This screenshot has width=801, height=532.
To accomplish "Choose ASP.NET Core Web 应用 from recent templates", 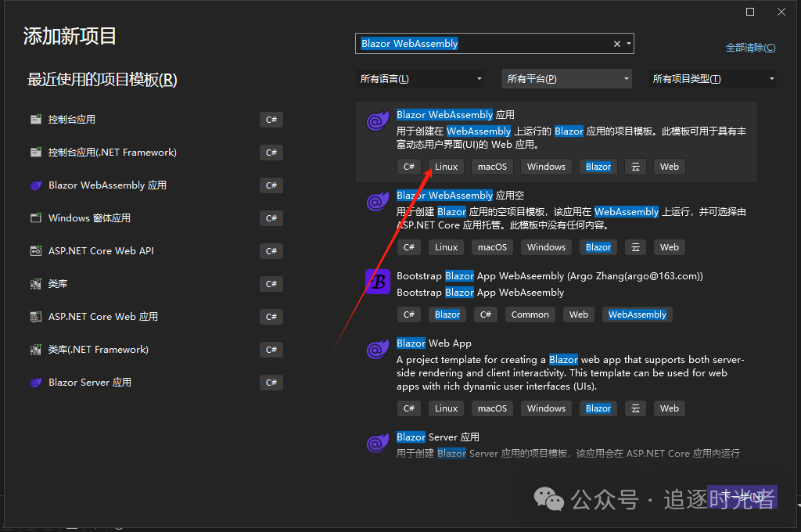I will click(x=103, y=317).
